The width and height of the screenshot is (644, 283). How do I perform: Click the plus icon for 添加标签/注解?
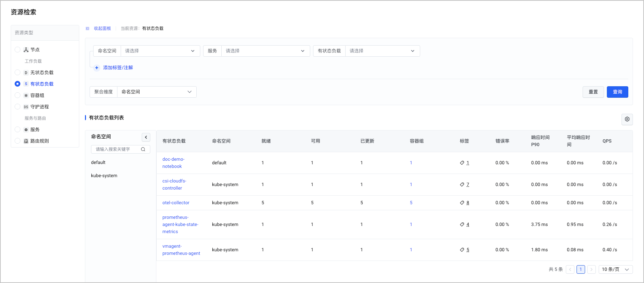pyautogui.click(x=97, y=68)
